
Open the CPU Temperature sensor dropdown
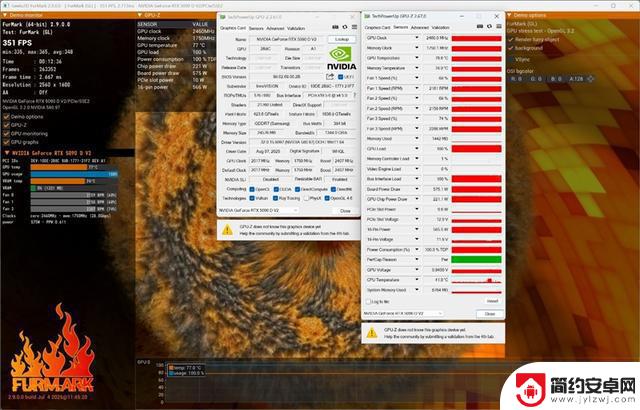click(417, 280)
